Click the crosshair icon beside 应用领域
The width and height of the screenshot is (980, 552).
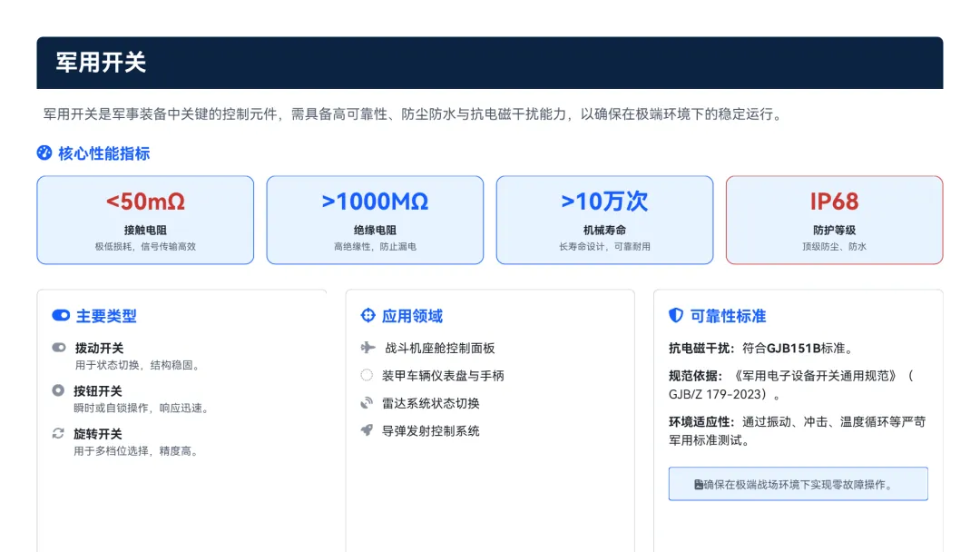click(x=368, y=316)
